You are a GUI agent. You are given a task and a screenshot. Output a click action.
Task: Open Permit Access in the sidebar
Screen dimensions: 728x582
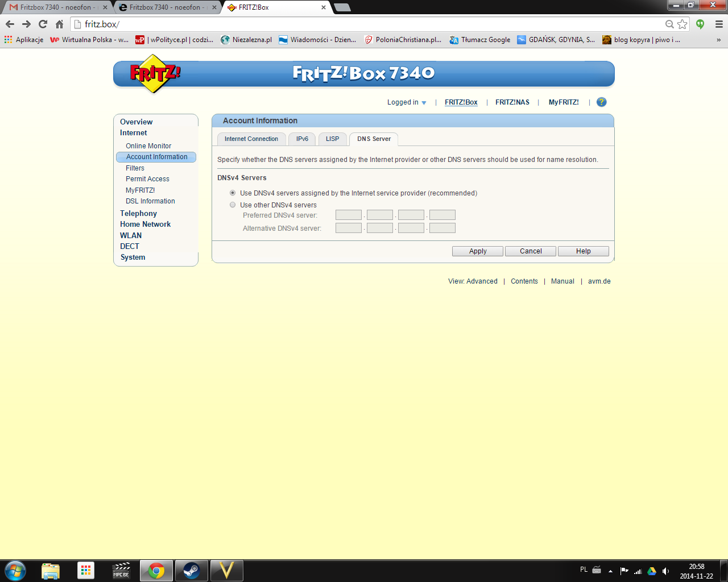(x=147, y=179)
